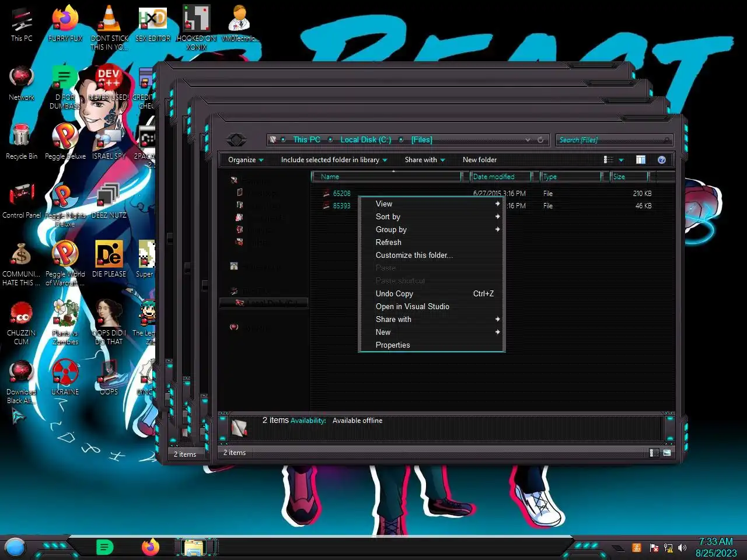Launch the Plants vs Zombies shortcut

(x=65, y=323)
